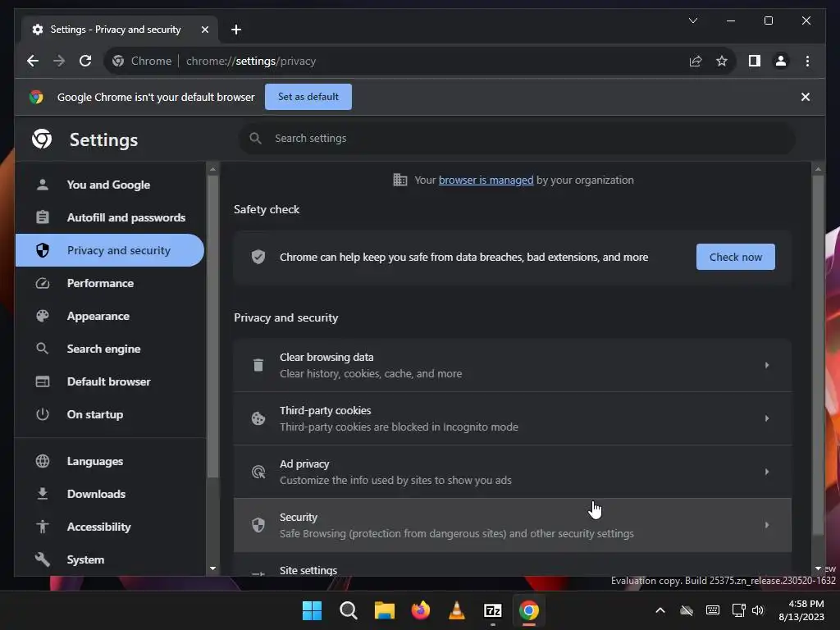Go back using the browser back arrow
Screen dimensions: 840x630
click(x=33, y=61)
